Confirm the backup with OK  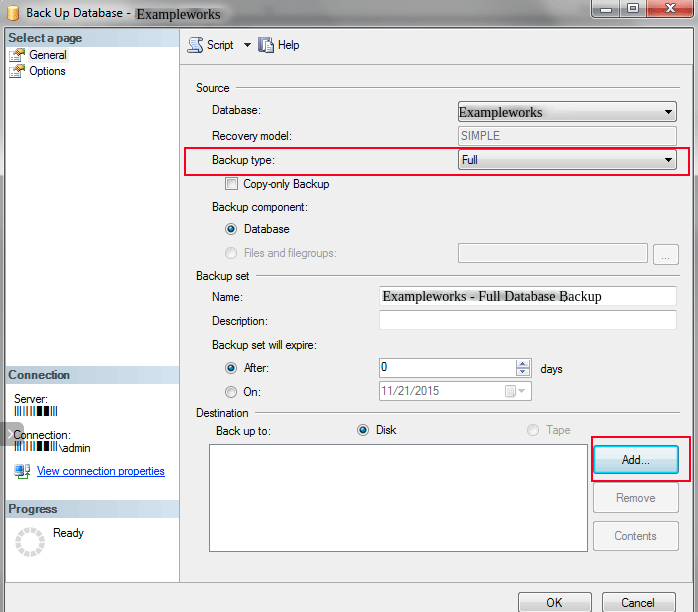point(555,602)
